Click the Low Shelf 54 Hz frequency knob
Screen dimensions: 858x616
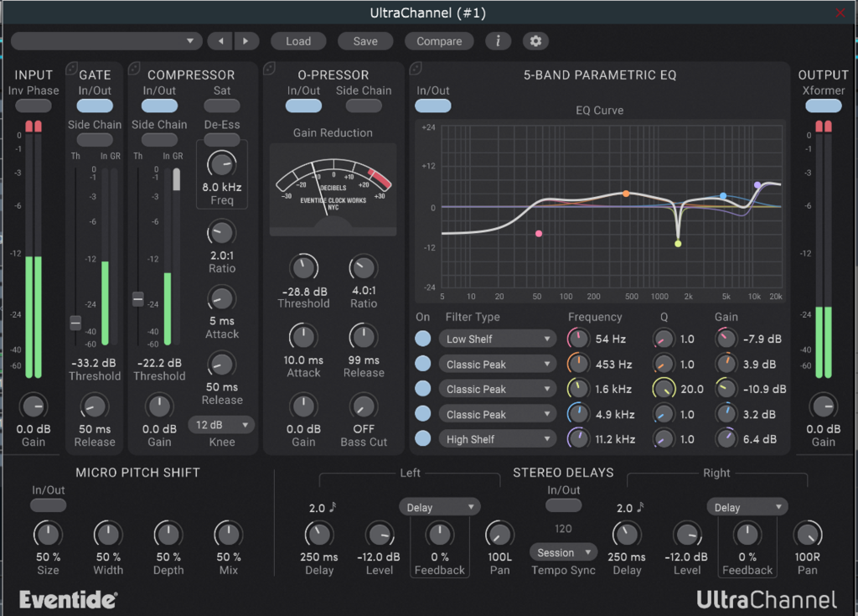(578, 339)
